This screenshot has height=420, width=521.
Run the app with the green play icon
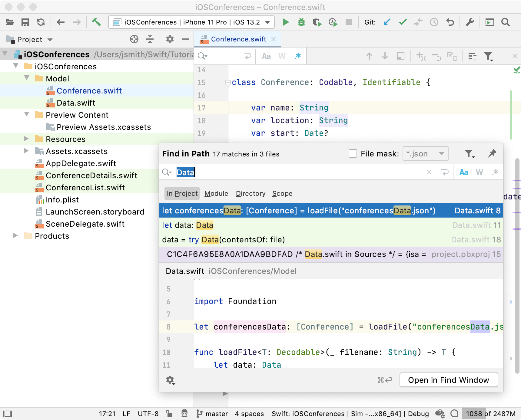point(286,22)
